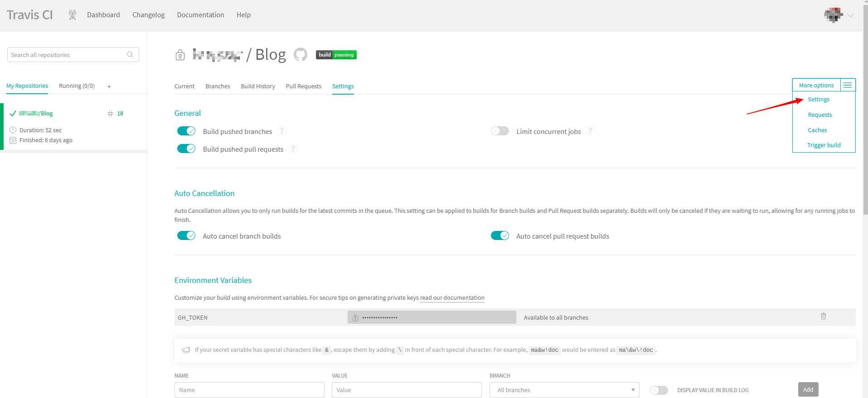Toggle Build pushed pull requests switch
The image size is (868, 398).
[x=186, y=149]
